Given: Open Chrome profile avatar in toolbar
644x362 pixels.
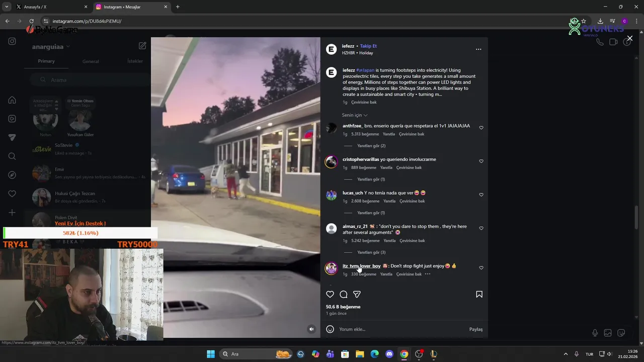Looking at the screenshot, I should coord(624,21).
